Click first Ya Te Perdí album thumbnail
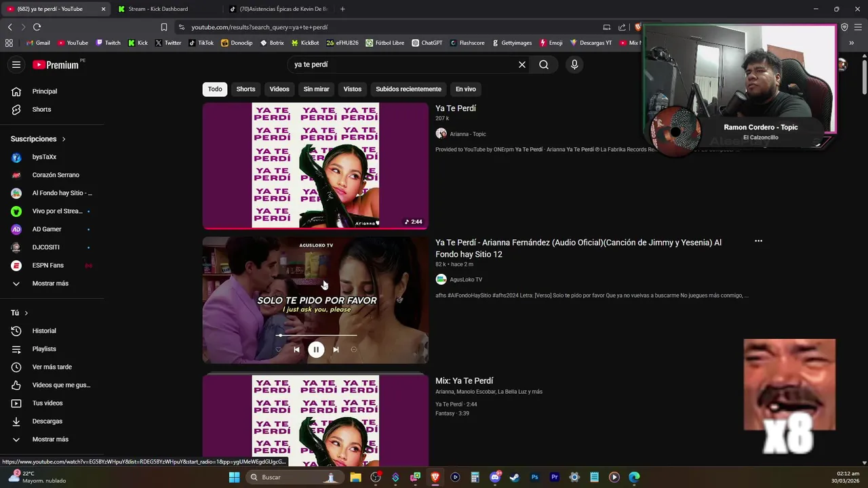Screen dimensions: 868x488 315,166
